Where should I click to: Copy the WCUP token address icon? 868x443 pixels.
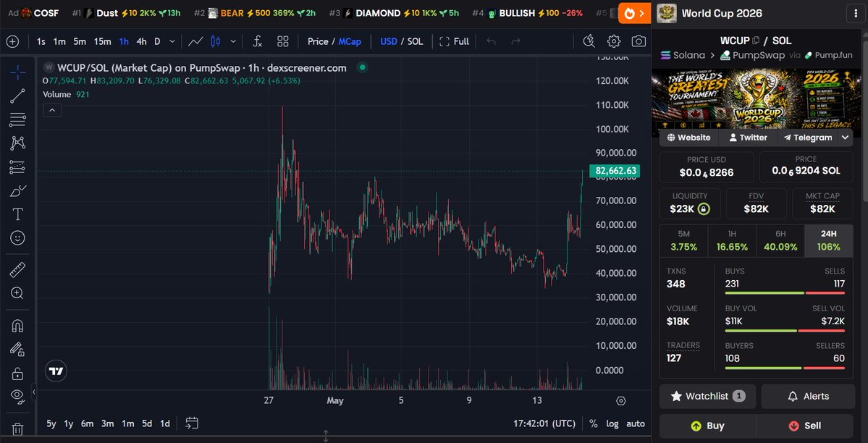(756, 41)
